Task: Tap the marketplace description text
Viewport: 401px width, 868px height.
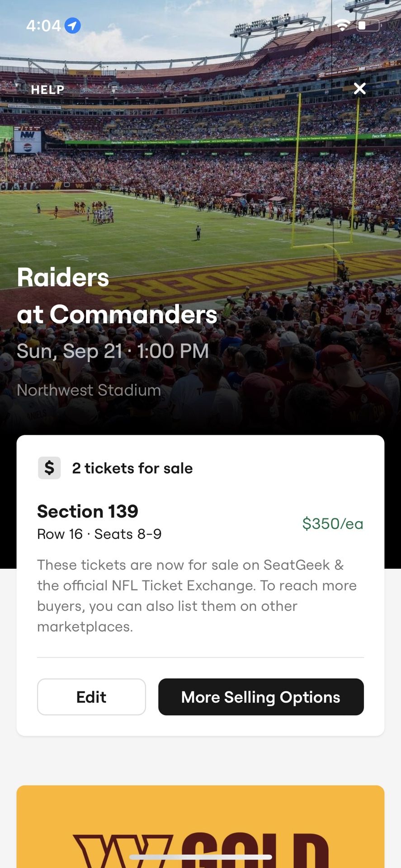Action: coord(197,595)
